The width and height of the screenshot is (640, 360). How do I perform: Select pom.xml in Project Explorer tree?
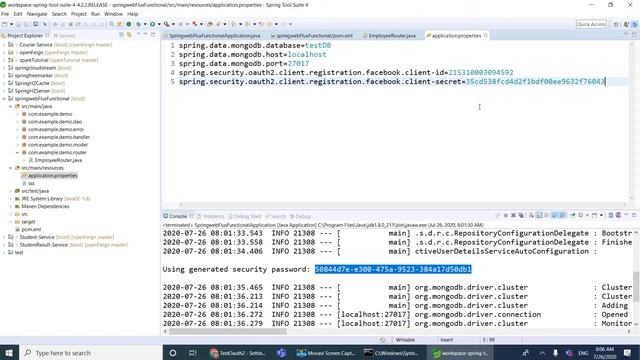(31, 229)
